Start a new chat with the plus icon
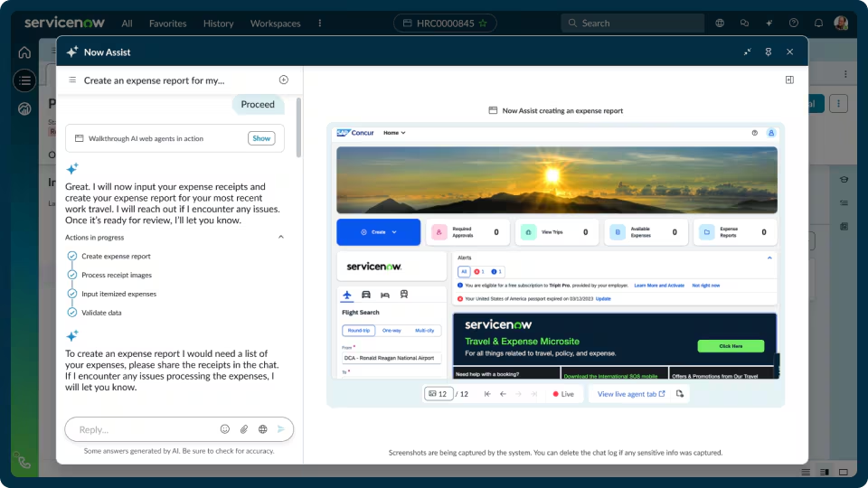 [x=283, y=80]
